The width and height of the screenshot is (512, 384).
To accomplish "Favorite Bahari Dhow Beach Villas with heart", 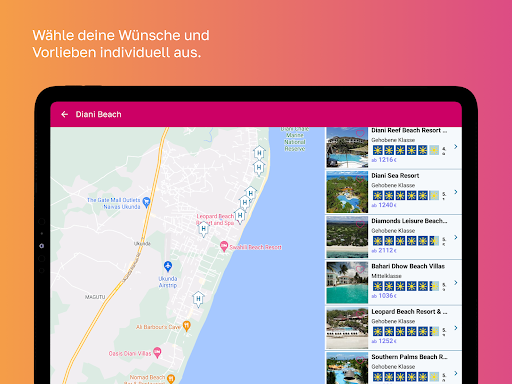I will point(360,269).
